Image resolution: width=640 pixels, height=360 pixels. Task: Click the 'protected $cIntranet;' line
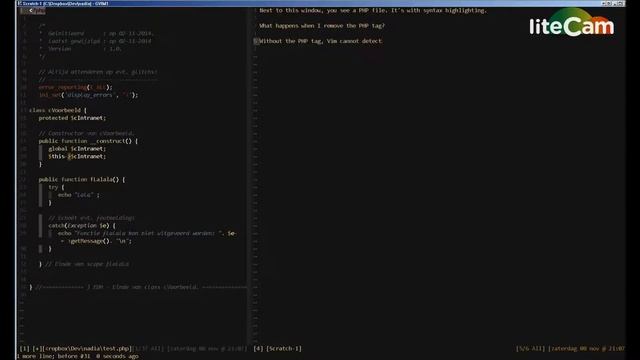(x=72, y=118)
